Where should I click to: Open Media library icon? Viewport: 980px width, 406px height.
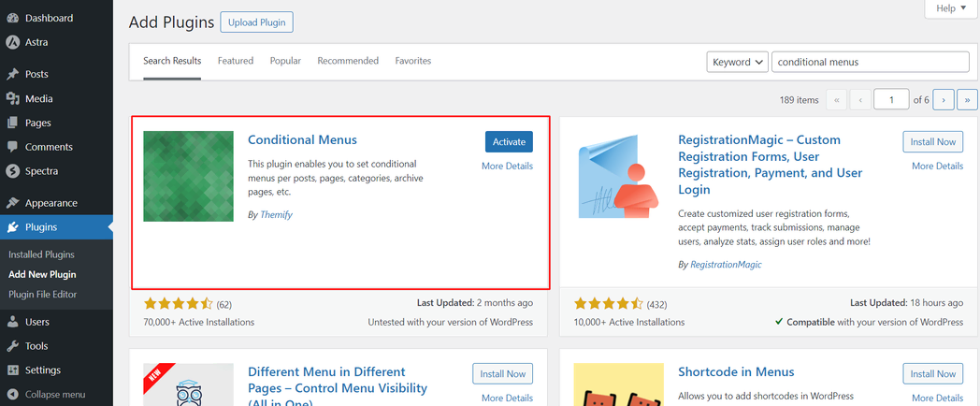coord(12,98)
